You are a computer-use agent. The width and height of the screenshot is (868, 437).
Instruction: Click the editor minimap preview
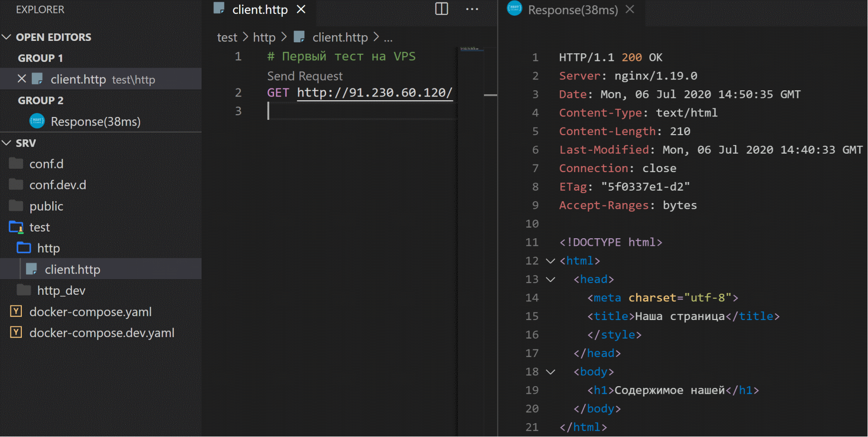tap(470, 49)
